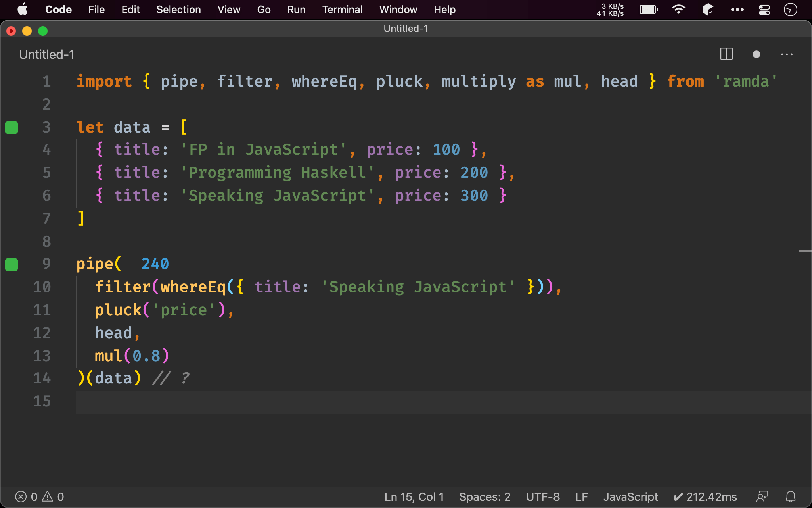The height and width of the screenshot is (508, 812).
Task: Click the whereEq call on line 10
Action: click(x=193, y=287)
